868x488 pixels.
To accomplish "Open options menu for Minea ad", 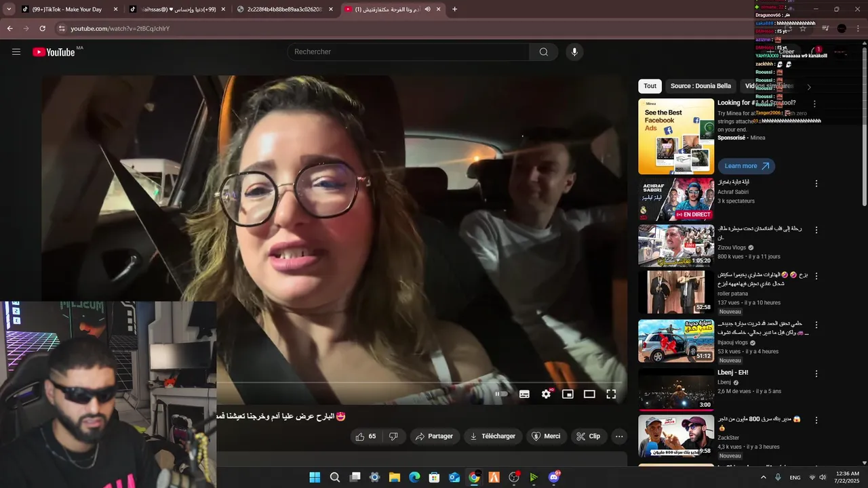I will [815, 104].
